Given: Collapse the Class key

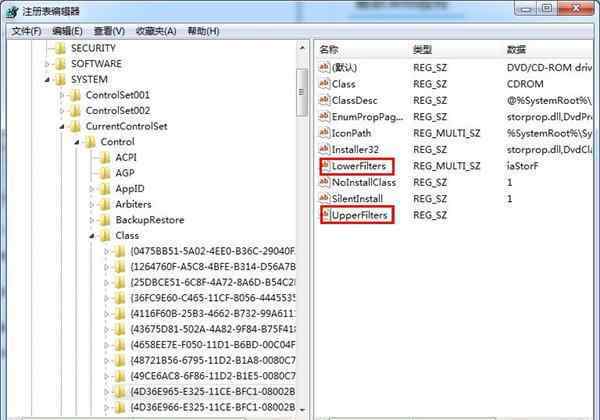Looking at the screenshot, I should coord(91,236).
